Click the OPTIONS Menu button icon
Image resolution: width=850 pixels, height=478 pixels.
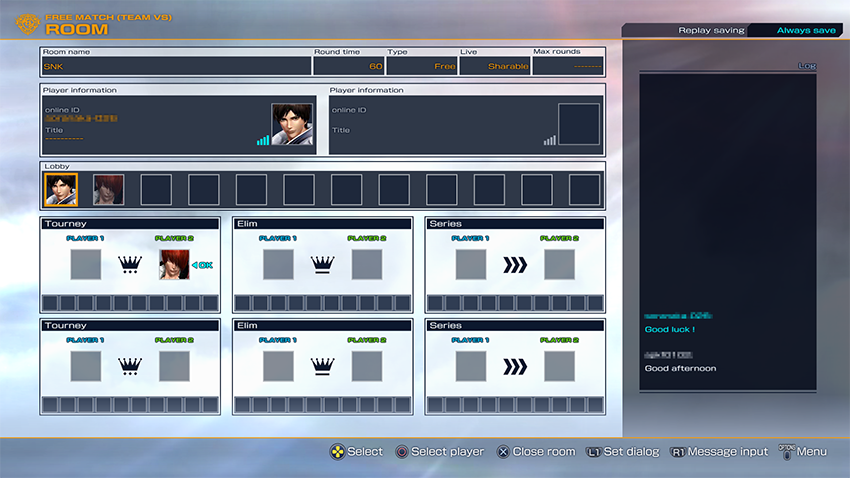(787, 452)
